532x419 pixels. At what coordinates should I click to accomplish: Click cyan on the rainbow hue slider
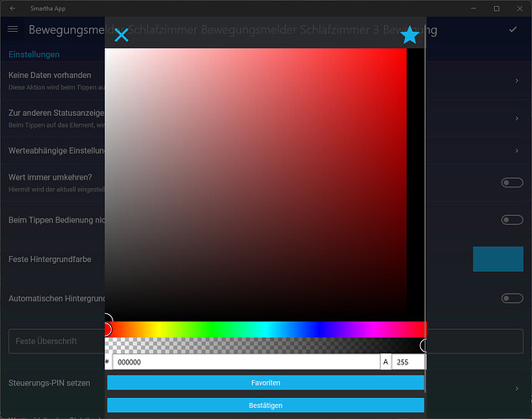click(x=266, y=329)
